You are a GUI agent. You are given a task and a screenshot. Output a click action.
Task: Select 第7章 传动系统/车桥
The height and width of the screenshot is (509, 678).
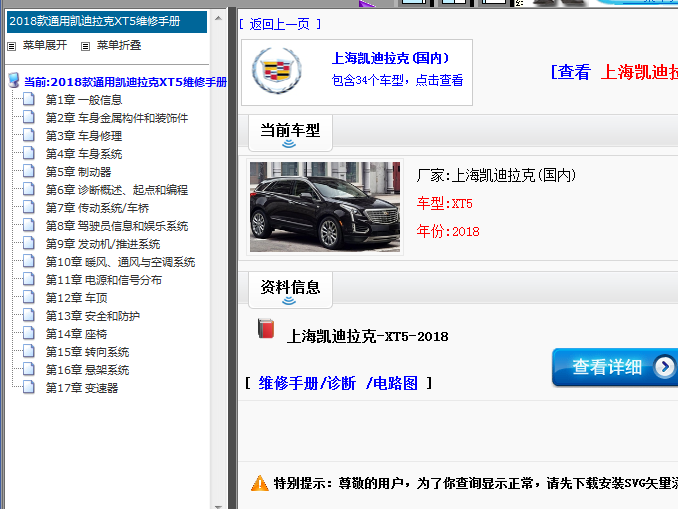click(x=97, y=208)
